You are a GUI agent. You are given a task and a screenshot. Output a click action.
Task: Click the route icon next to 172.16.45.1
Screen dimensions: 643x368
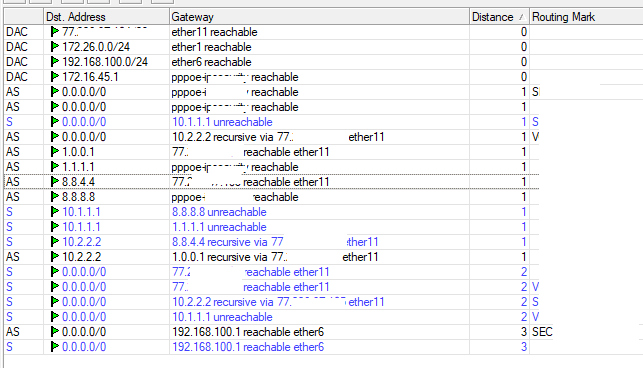click(x=55, y=77)
